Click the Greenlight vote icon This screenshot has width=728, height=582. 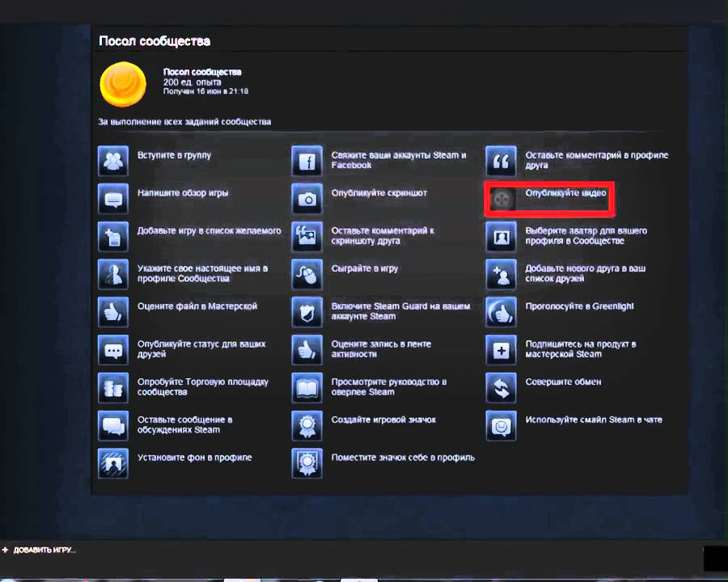501,312
